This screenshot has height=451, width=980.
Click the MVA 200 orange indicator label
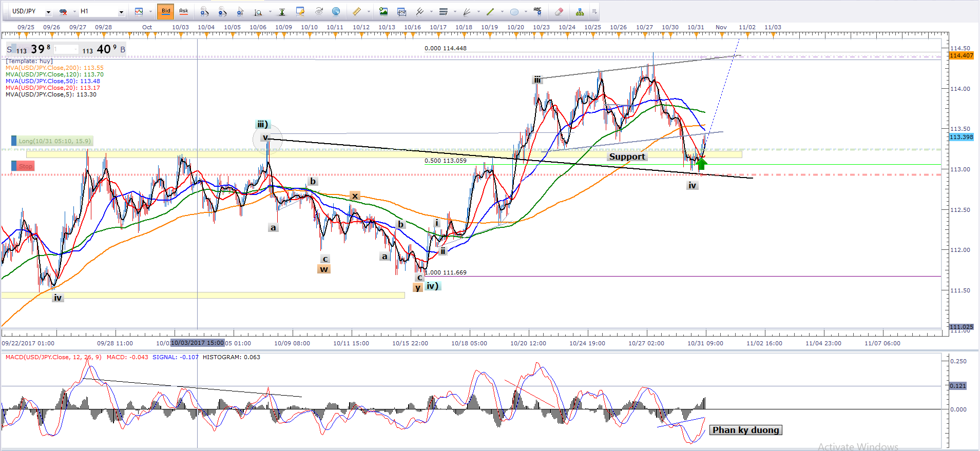tap(54, 68)
